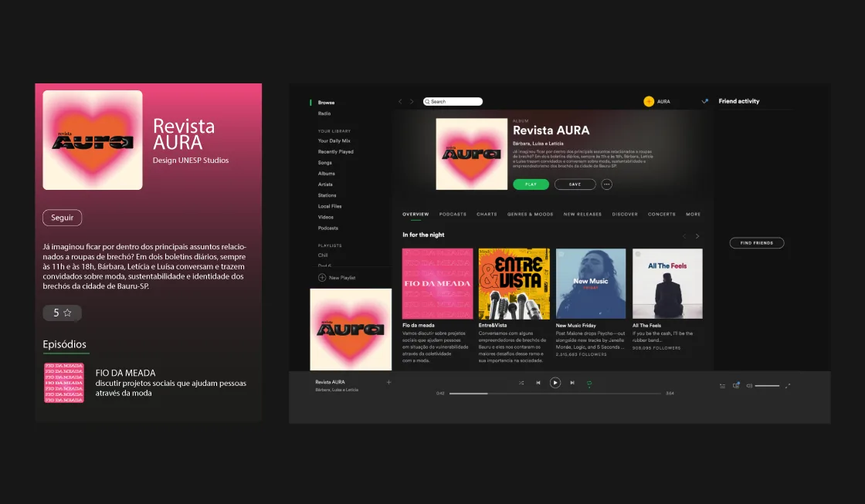This screenshot has height=504, width=865.
Task: Add Revista AURA to library with plus icon
Action: tap(389, 382)
